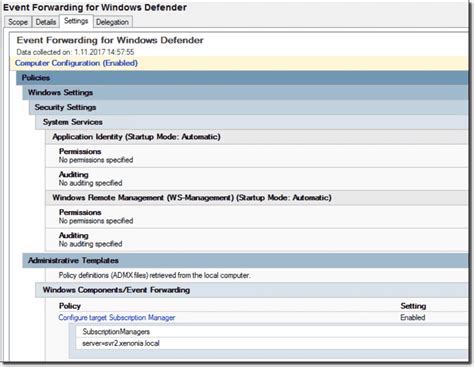Select the Enabled setting value

pos(413,318)
